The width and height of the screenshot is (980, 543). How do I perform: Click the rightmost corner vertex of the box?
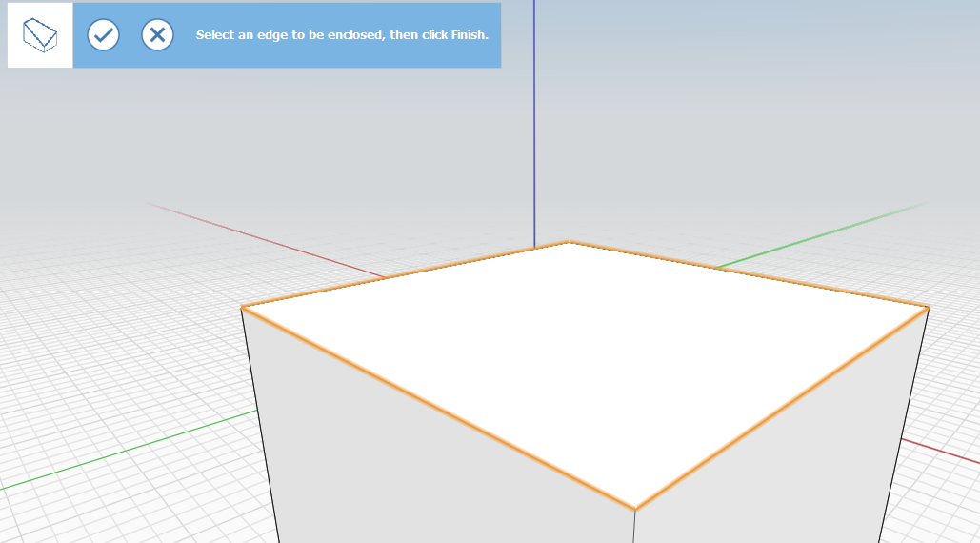[928, 307]
